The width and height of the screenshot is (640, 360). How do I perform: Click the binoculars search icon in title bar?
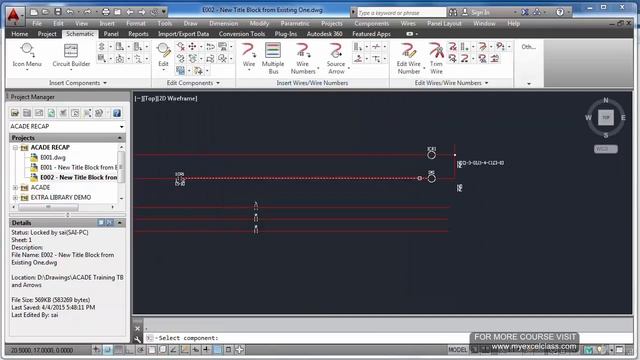tap(453, 12)
